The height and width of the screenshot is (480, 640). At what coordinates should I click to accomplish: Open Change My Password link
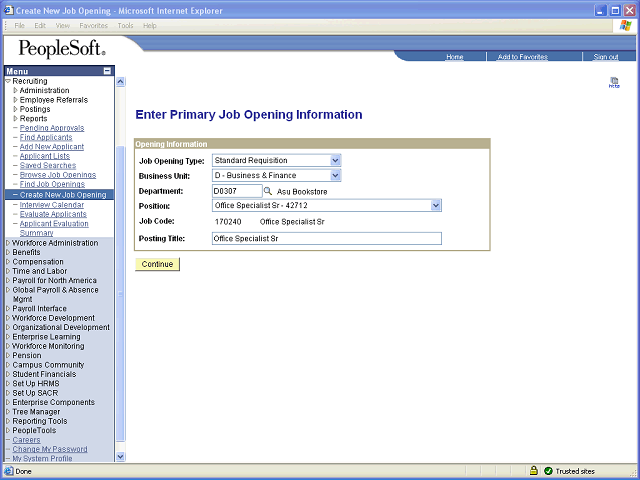coord(50,449)
